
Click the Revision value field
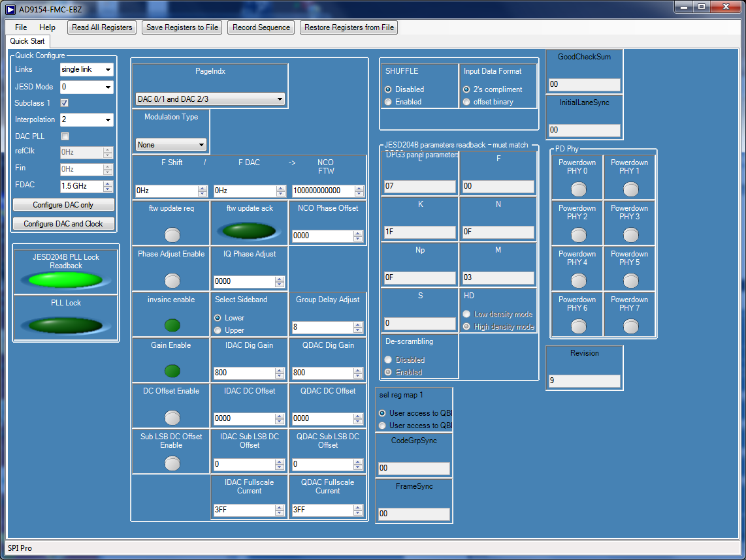tap(584, 381)
